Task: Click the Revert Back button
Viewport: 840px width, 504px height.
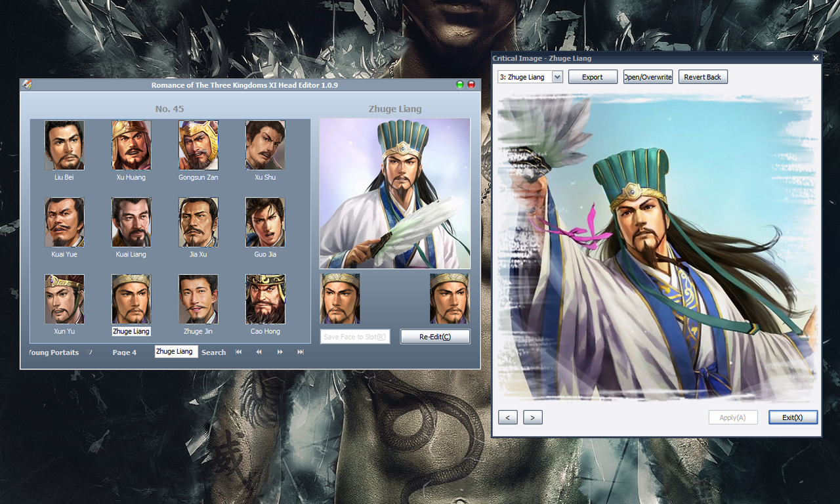Action: tap(703, 77)
